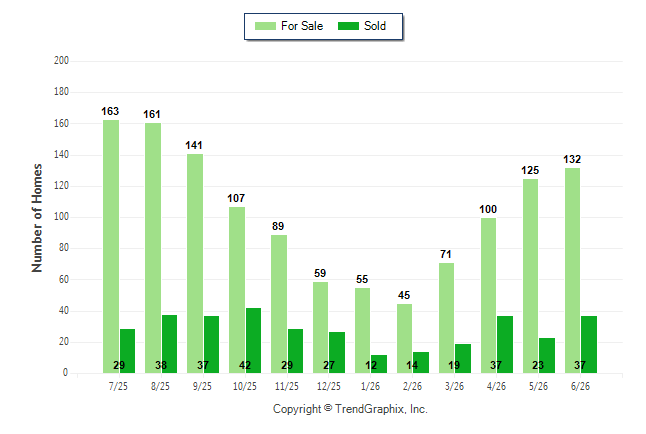The height and width of the screenshot is (434, 646).
Task: Select the For Sale legend label
Action: tap(302, 26)
